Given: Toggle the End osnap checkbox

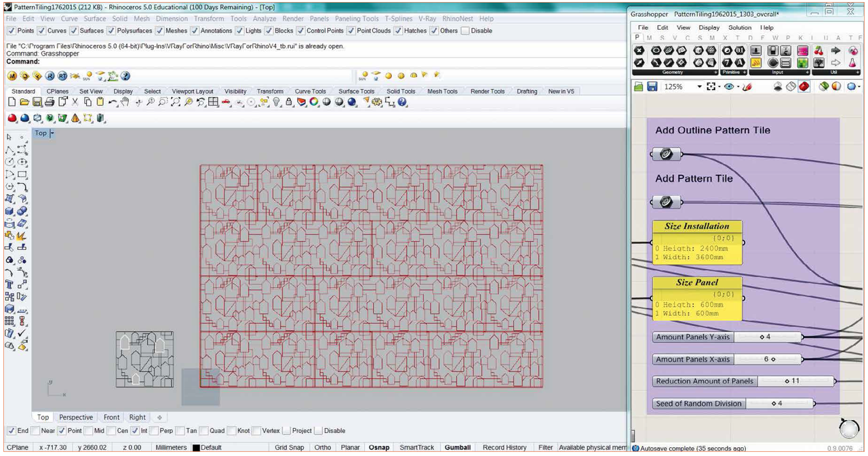Looking at the screenshot, I should [12, 430].
